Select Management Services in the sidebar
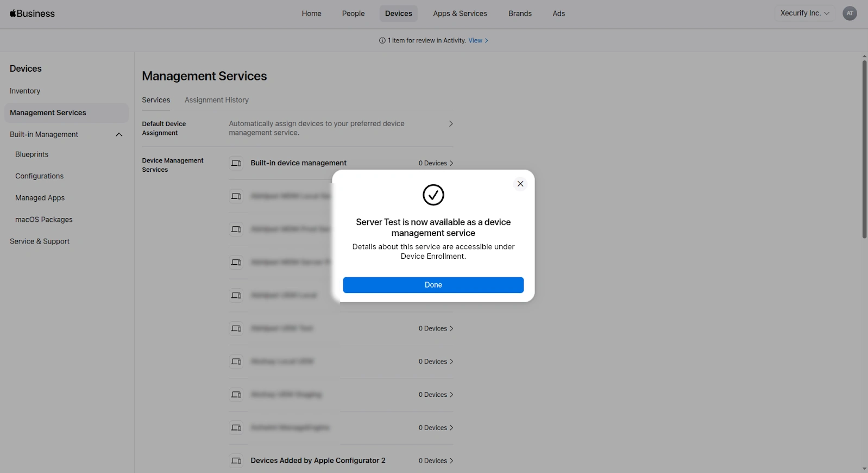Image resolution: width=868 pixels, height=473 pixels. coord(66,113)
